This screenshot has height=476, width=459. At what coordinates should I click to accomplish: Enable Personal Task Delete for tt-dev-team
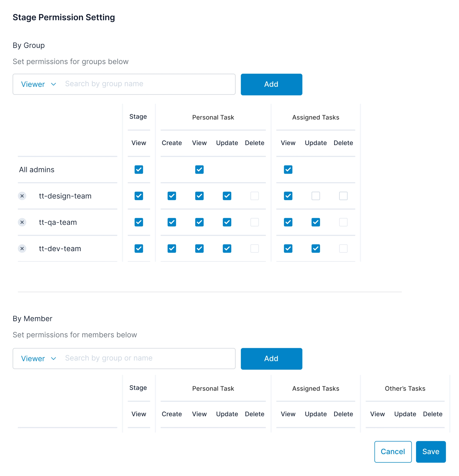[x=254, y=248]
